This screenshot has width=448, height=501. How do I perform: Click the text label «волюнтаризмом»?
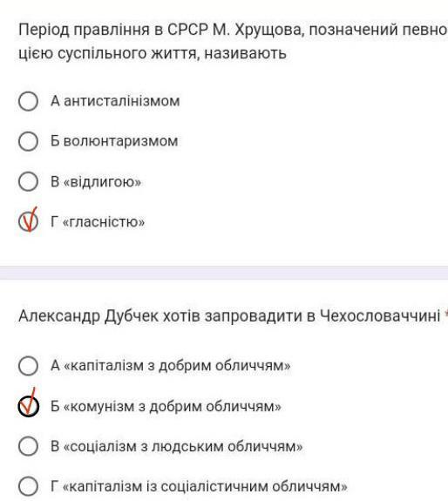tap(121, 141)
